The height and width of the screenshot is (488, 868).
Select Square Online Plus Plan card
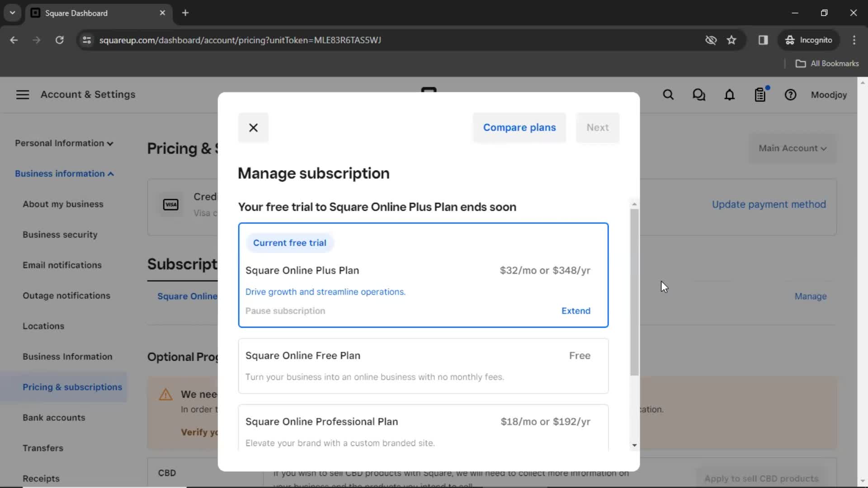pyautogui.click(x=423, y=275)
